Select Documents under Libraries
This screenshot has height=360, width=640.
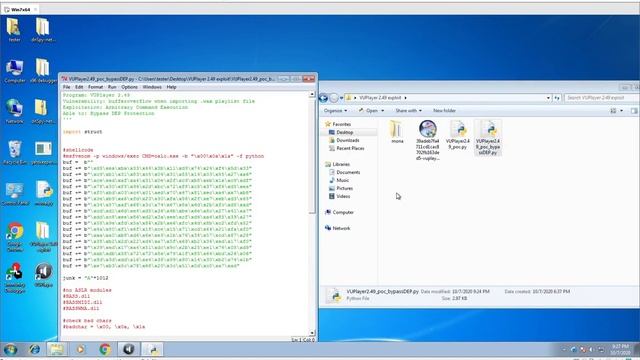(348, 172)
